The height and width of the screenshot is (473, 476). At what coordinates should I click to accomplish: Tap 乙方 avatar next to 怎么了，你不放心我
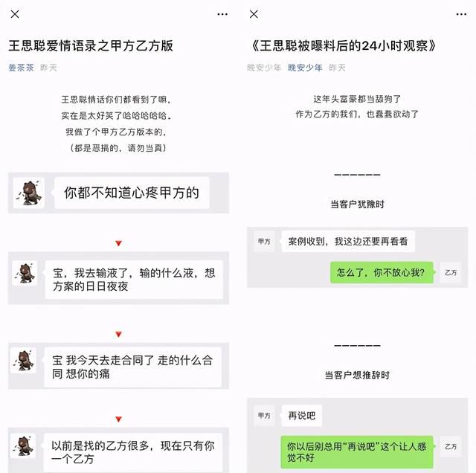(x=451, y=273)
